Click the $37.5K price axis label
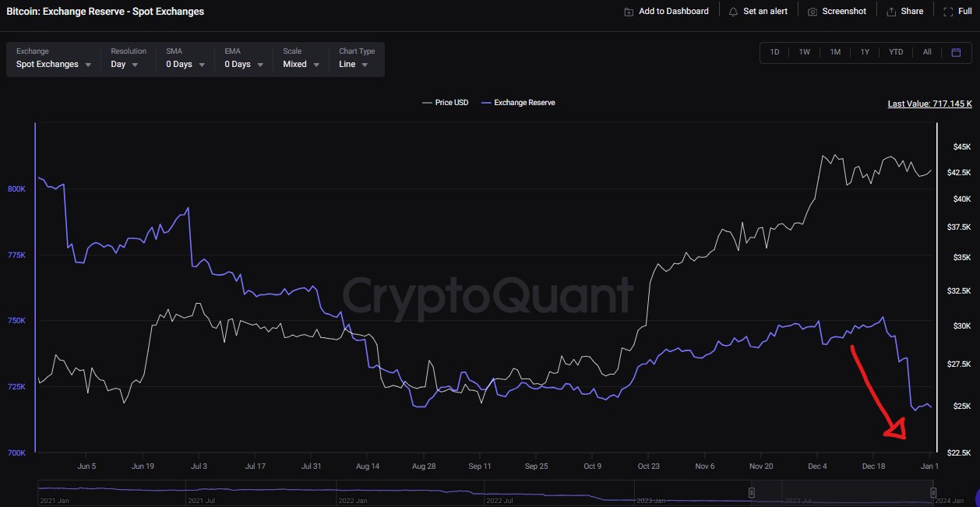The width and height of the screenshot is (980, 507). point(958,227)
